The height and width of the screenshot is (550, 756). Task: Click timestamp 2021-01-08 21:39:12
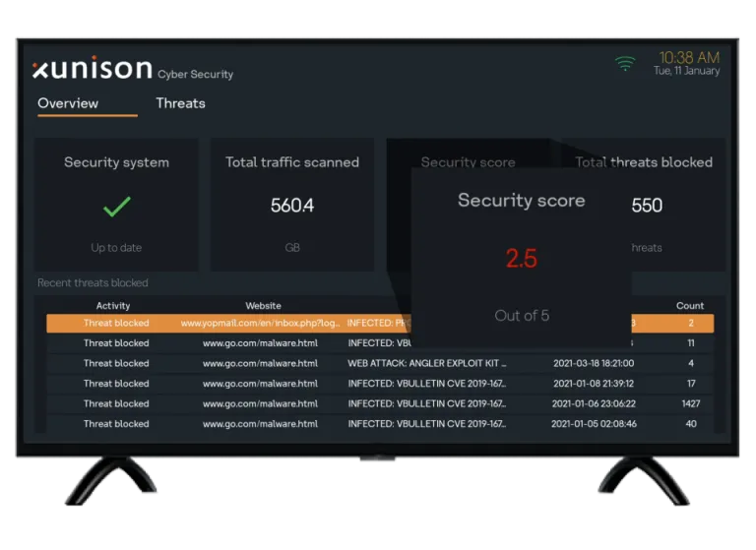(x=594, y=384)
